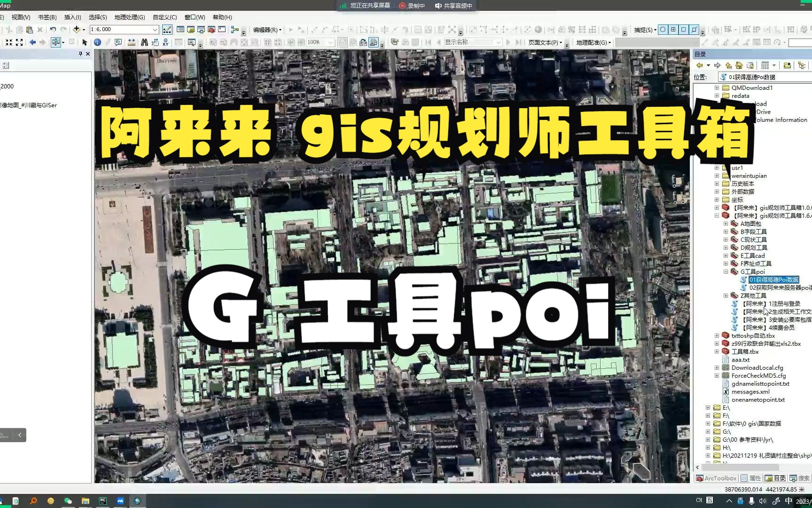
Task: Click the Home folder icon in Catalog
Action: (x=739, y=65)
